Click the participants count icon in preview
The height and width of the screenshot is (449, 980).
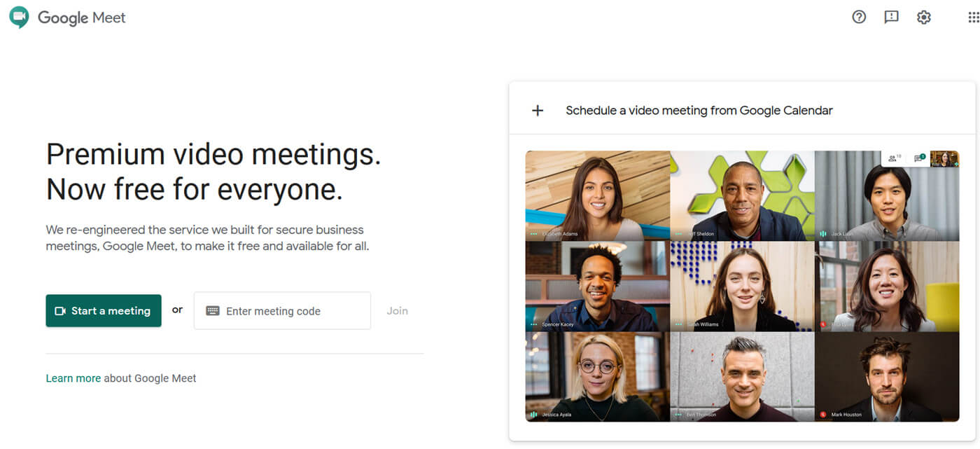894,158
